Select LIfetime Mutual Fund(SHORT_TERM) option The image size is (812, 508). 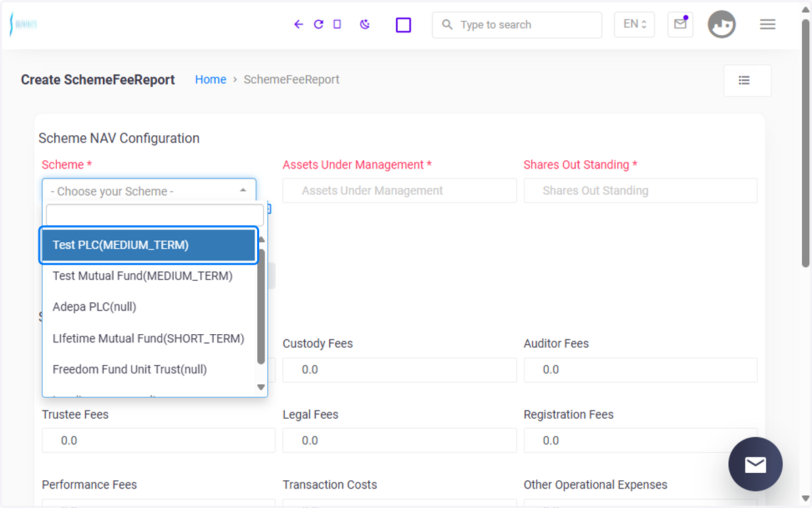coord(149,338)
